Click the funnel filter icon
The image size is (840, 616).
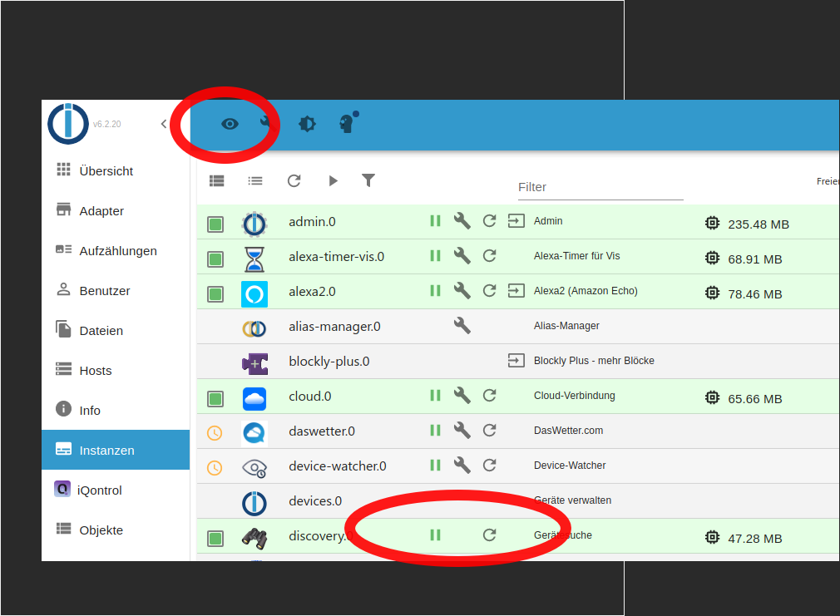(x=368, y=180)
